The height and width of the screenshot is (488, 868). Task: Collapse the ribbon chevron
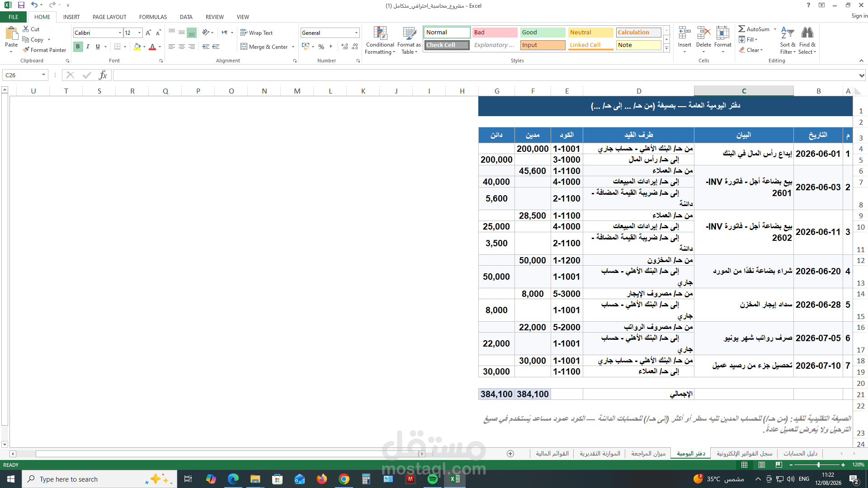(x=861, y=61)
